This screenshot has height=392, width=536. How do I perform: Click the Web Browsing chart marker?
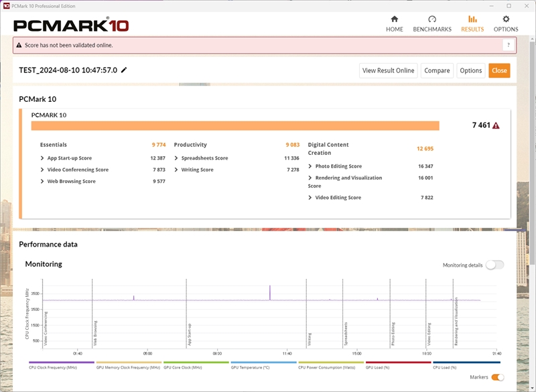click(95, 333)
